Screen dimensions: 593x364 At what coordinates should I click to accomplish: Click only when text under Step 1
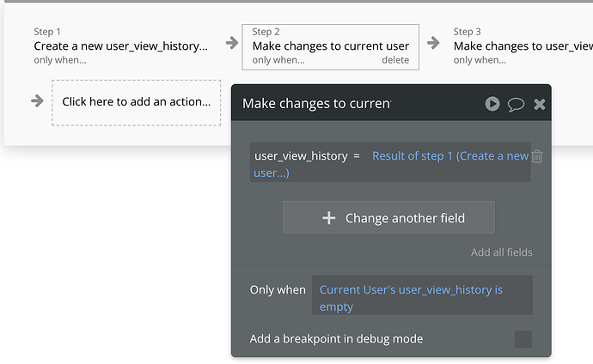pos(59,60)
